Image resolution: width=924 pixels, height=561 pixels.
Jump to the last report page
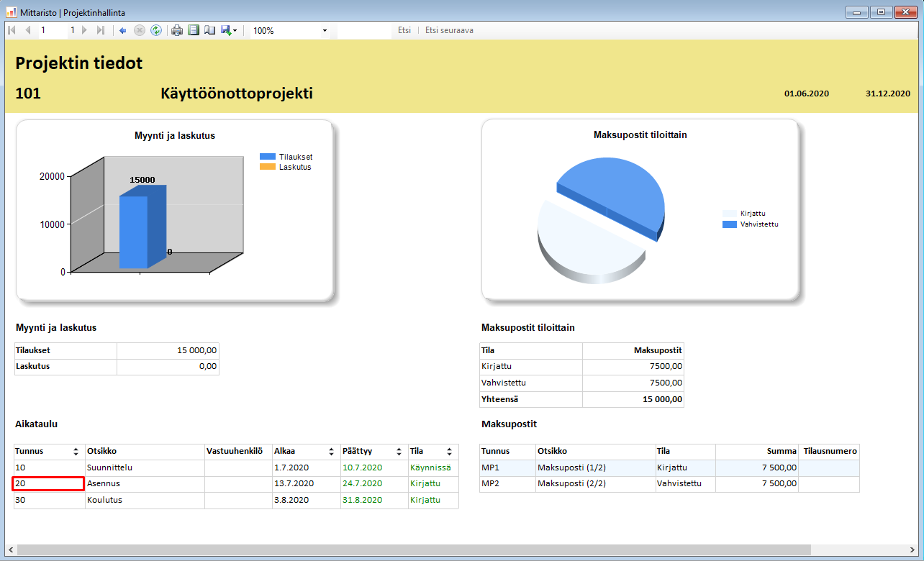coord(101,30)
